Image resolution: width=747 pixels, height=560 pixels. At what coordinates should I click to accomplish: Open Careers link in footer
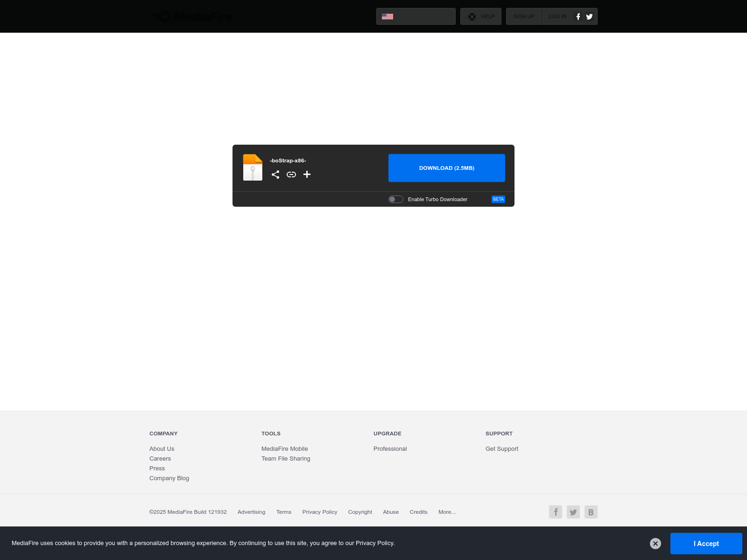(160, 459)
